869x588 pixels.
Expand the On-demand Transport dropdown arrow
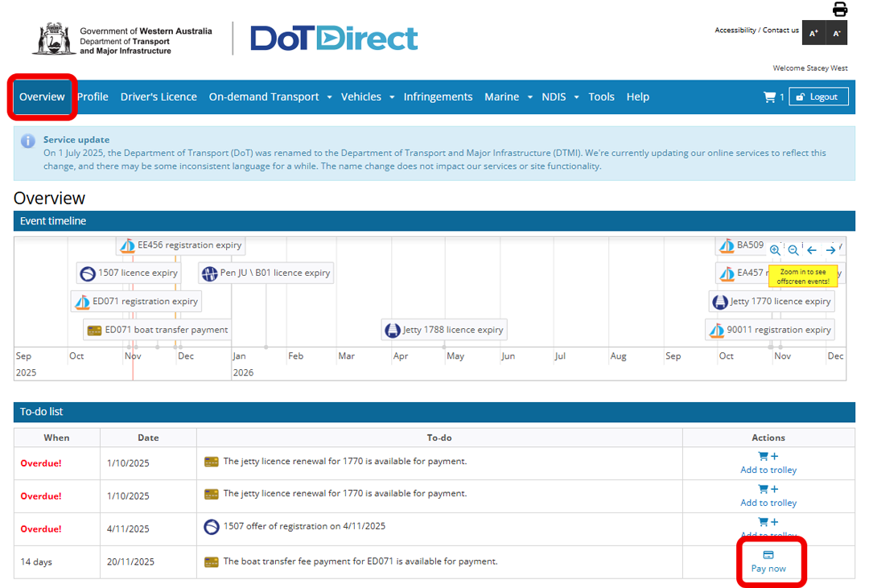pyautogui.click(x=329, y=97)
